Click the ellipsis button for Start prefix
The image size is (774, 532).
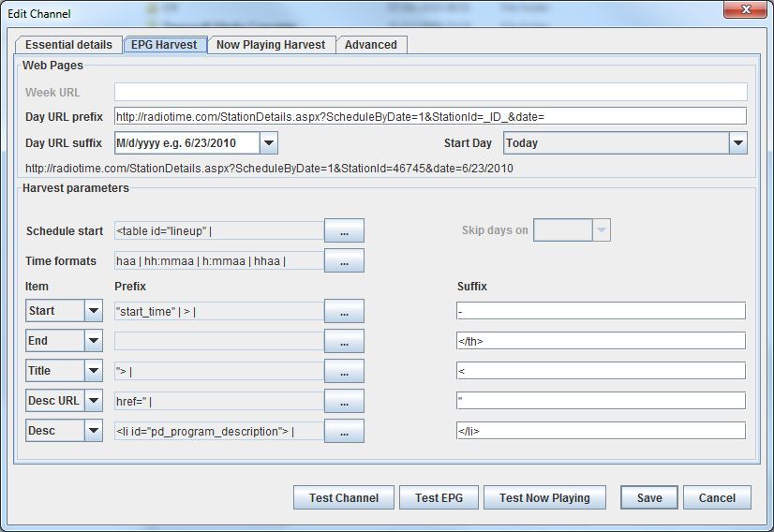(344, 311)
